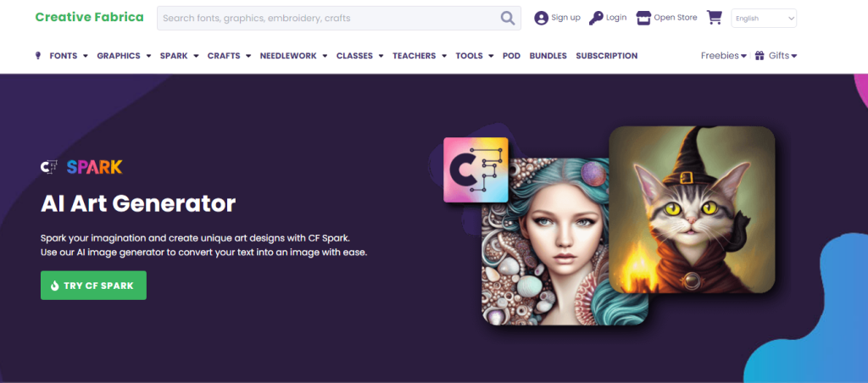Click the Login key icon
868x383 pixels.
click(x=596, y=18)
